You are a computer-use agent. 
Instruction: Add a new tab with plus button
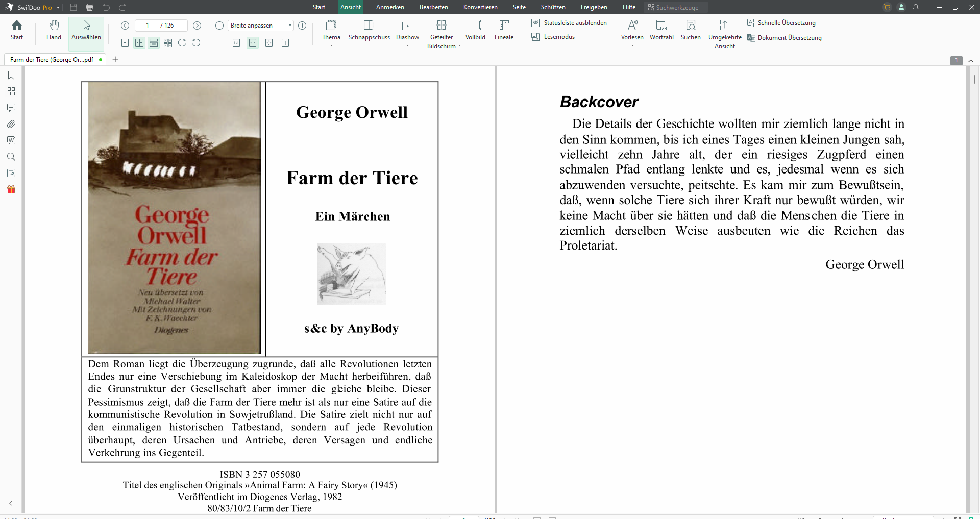[115, 60]
